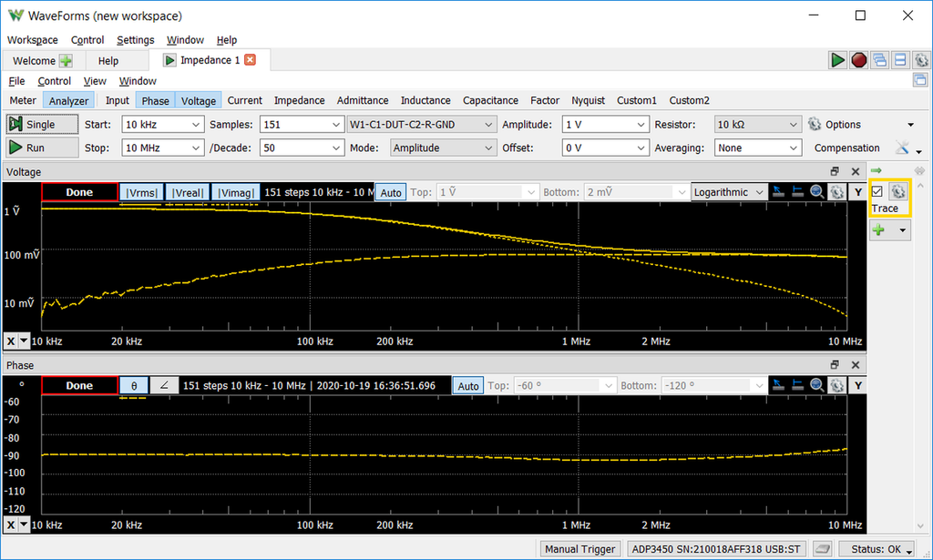
Task: Click the Compensation tool icon
Action: 902,148
